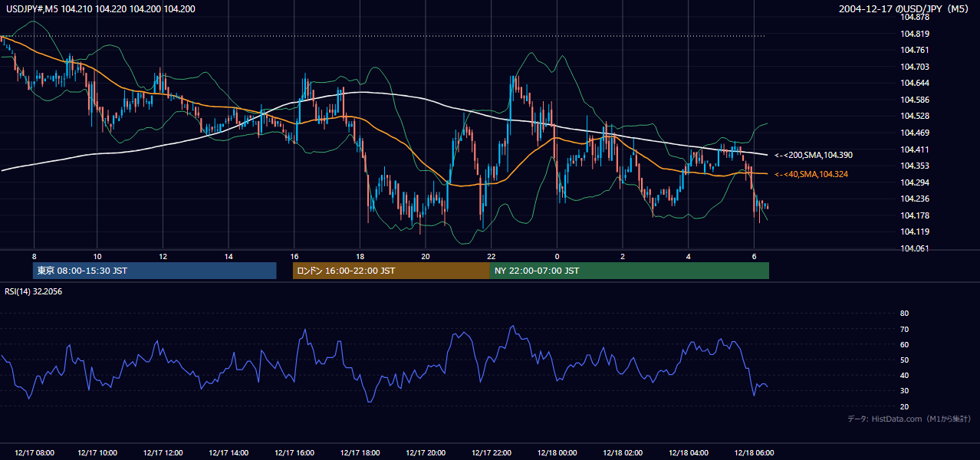Click price axis value 104.761
980x460 pixels.
coord(915,50)
